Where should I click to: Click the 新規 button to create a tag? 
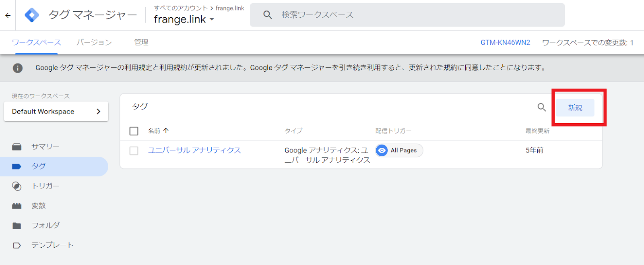click(x=575, y=108)
